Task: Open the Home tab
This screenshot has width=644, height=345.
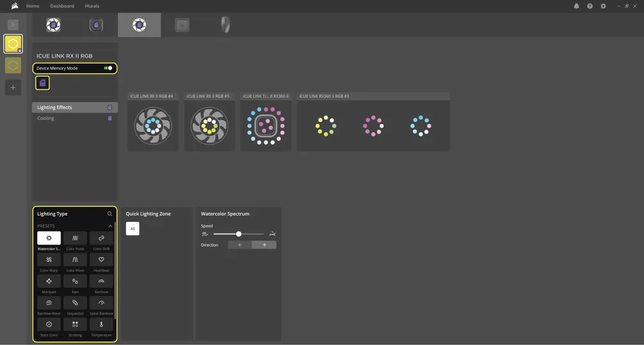Action: click(x=33, y=6)
